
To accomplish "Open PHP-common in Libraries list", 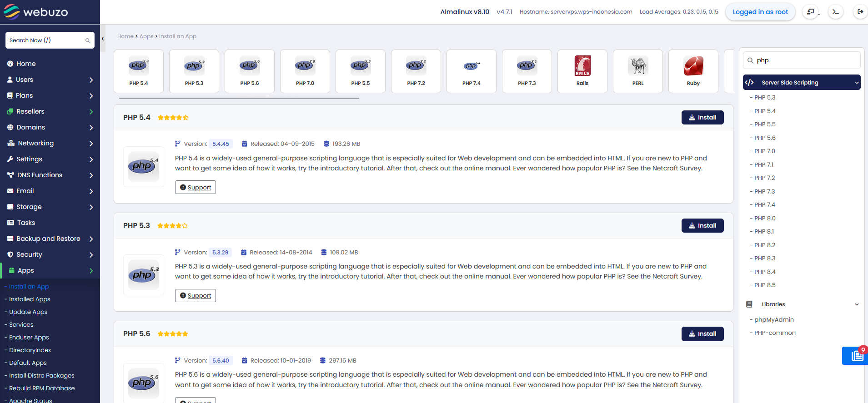I will point(775,333).
